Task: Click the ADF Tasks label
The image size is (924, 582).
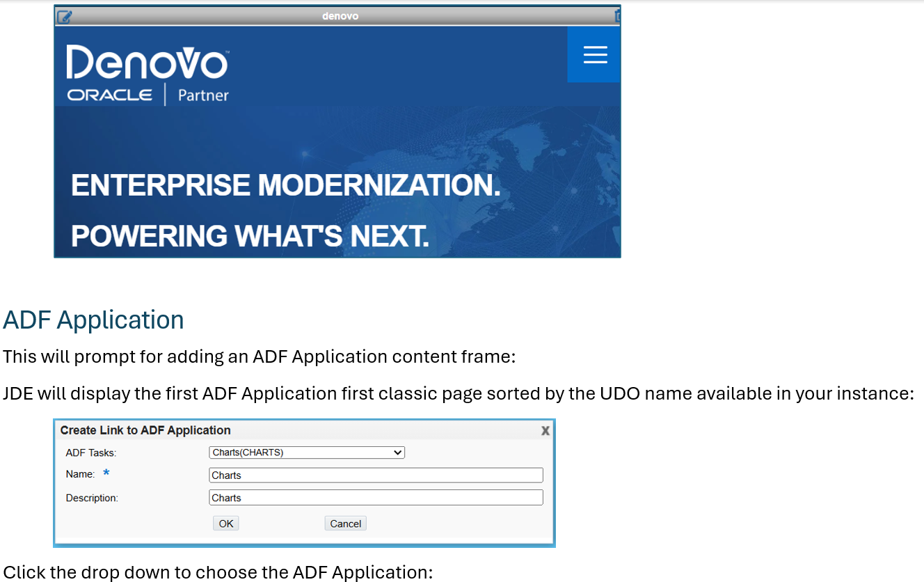Action: [x=91, y=453]
